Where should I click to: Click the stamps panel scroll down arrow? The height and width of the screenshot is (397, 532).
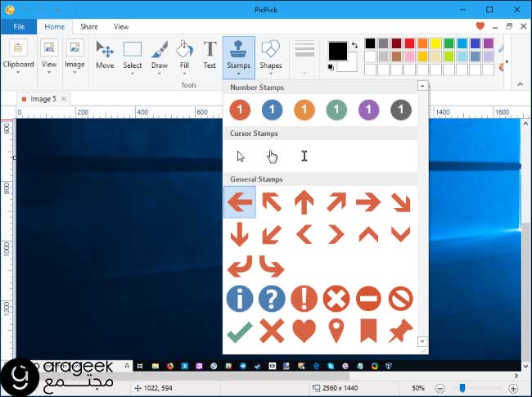click(422, 341)
